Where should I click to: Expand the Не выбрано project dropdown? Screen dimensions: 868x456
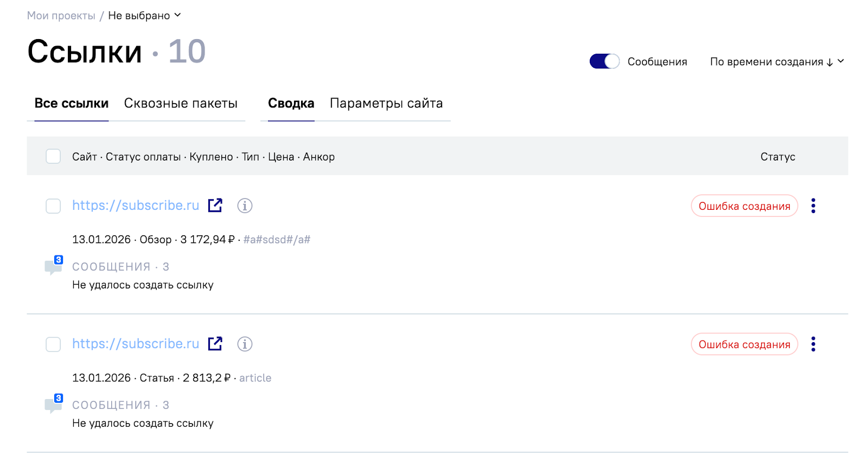(x=144, y=16)
